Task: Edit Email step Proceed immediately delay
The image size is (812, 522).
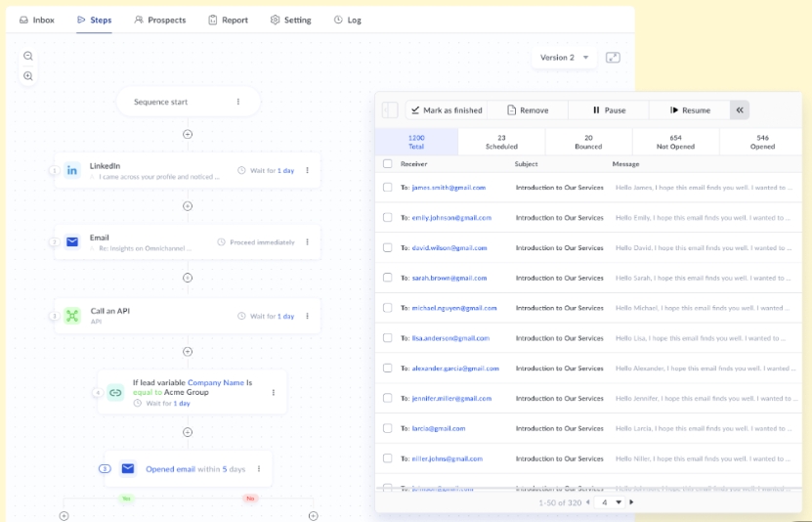Action: pyautogui.click(x=256, y=241)
